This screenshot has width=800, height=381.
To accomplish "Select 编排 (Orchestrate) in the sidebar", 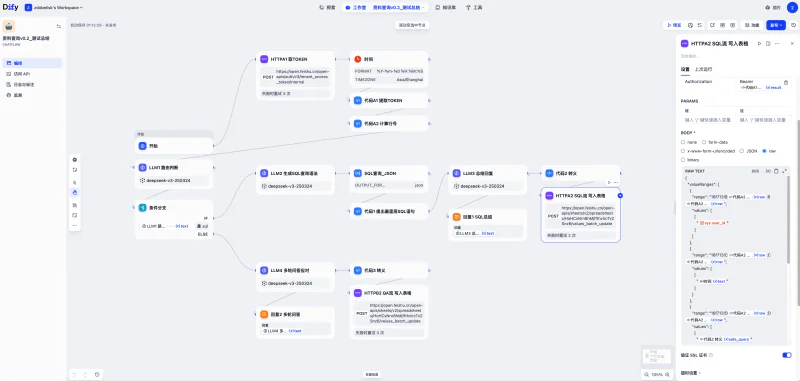I will 32,63.
